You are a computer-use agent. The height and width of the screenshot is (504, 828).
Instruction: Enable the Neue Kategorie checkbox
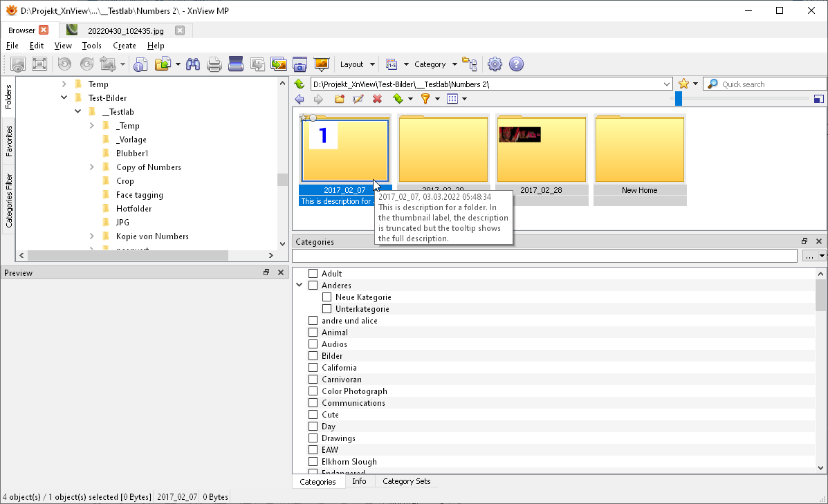pos(327,297)
